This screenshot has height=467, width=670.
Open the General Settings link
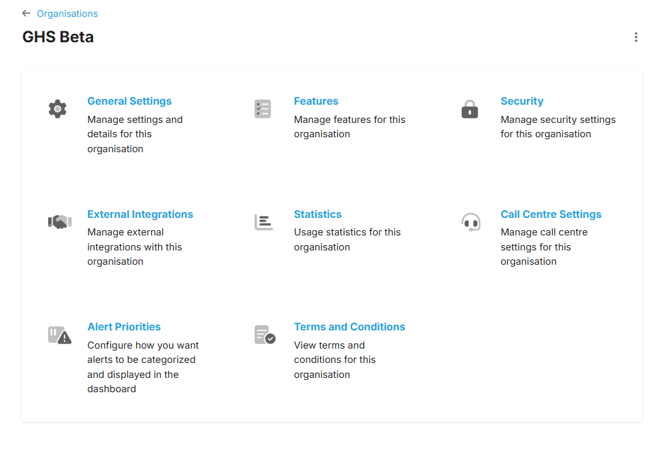129,101
